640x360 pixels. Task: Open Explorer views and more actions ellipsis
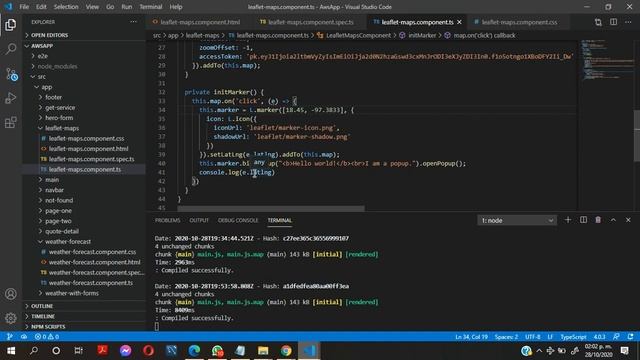133,22
